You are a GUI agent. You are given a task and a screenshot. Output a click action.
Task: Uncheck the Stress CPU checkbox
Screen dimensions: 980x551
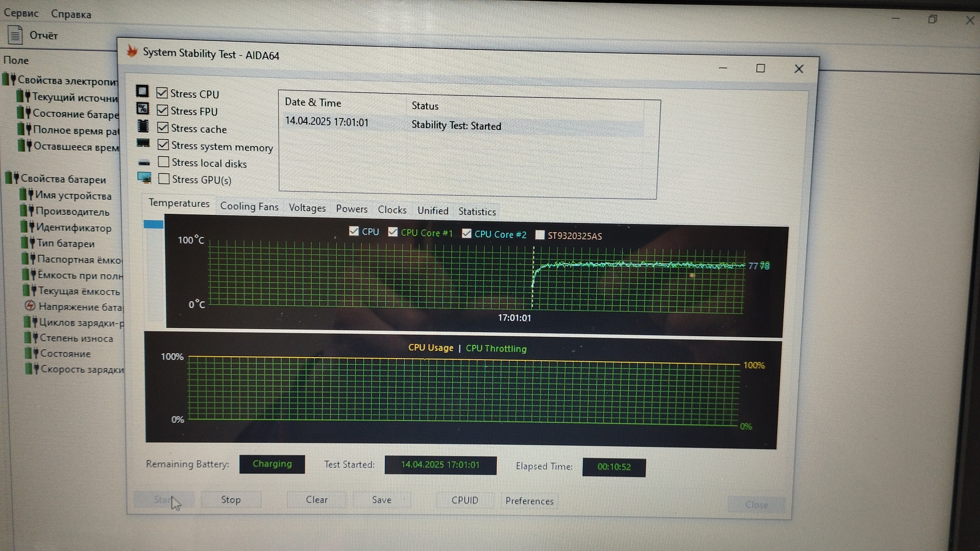(x=162, y=93)
